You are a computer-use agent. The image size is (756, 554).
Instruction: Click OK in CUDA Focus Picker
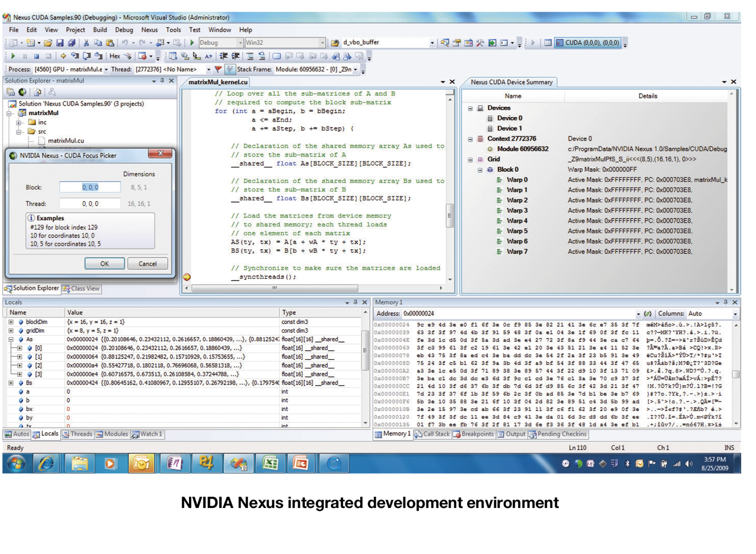104,263
